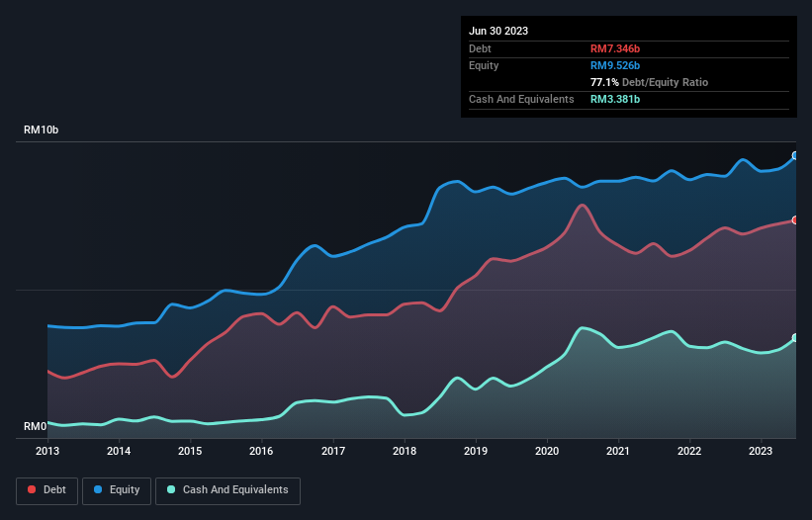812x520 pixels.
Task: Click the 77.1% Debt/Equity Ratio text
Action: point(649,82)
